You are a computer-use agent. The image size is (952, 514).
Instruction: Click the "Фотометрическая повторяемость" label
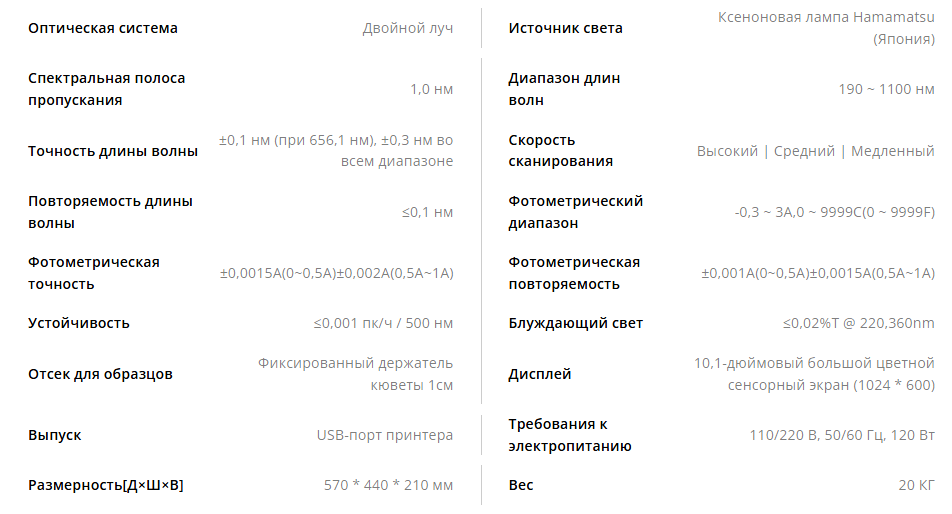(x=574, y=273)
